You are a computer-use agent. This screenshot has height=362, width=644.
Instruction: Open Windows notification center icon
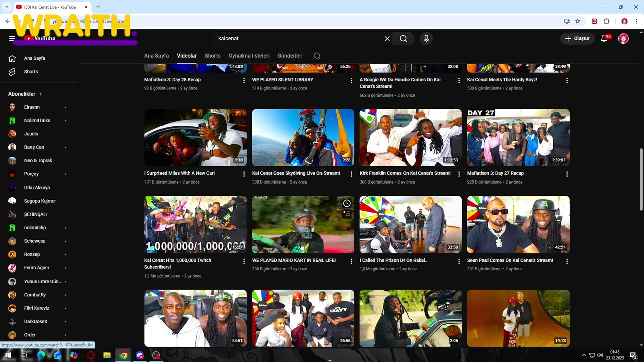[x=633, y=355]
